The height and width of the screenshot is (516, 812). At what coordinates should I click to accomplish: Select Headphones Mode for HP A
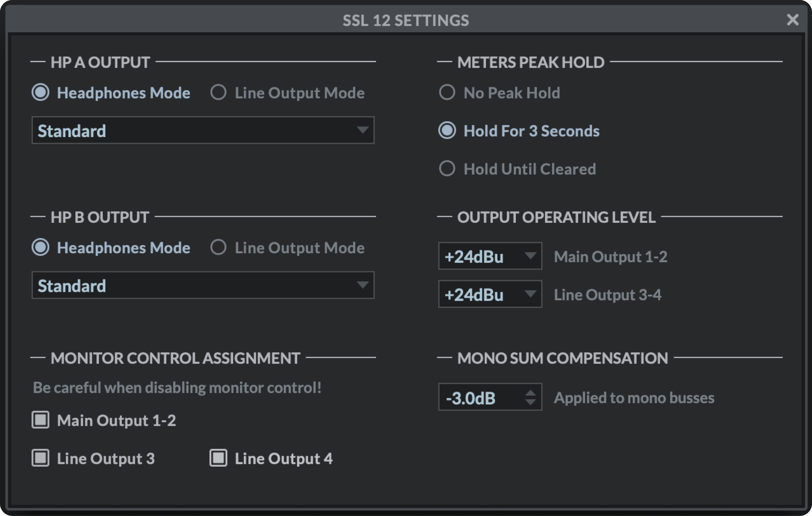[x=40, y=93]
